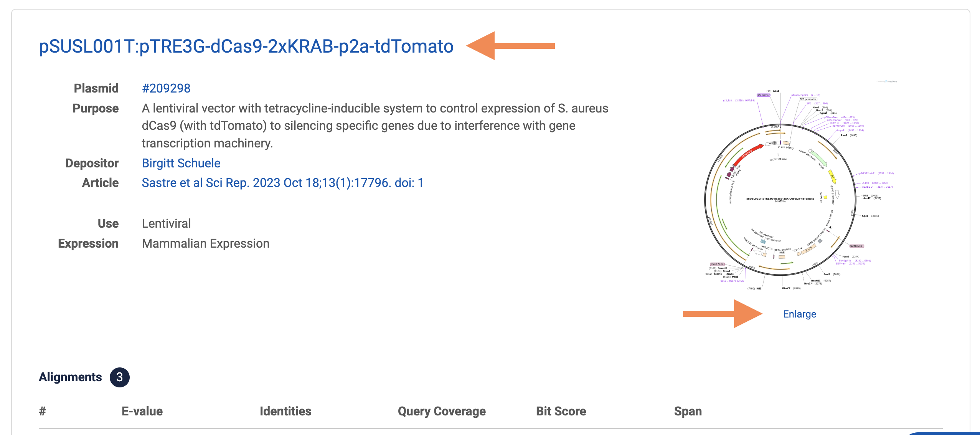
Task: Click the map's center plasmid name label
Action: point(780,199)
